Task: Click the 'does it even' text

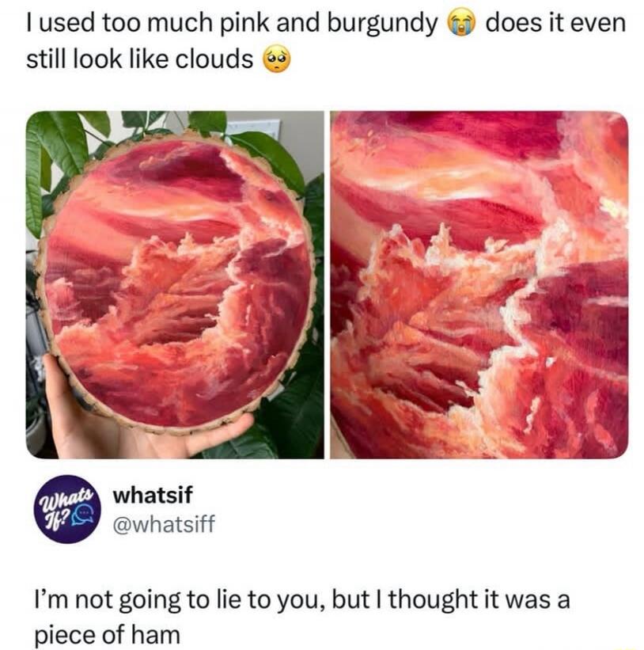Action: coord(555,23)
